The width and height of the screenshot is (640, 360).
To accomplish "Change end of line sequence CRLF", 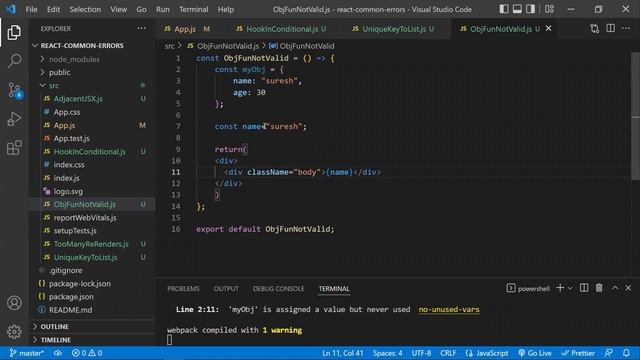I will [448, 353].
